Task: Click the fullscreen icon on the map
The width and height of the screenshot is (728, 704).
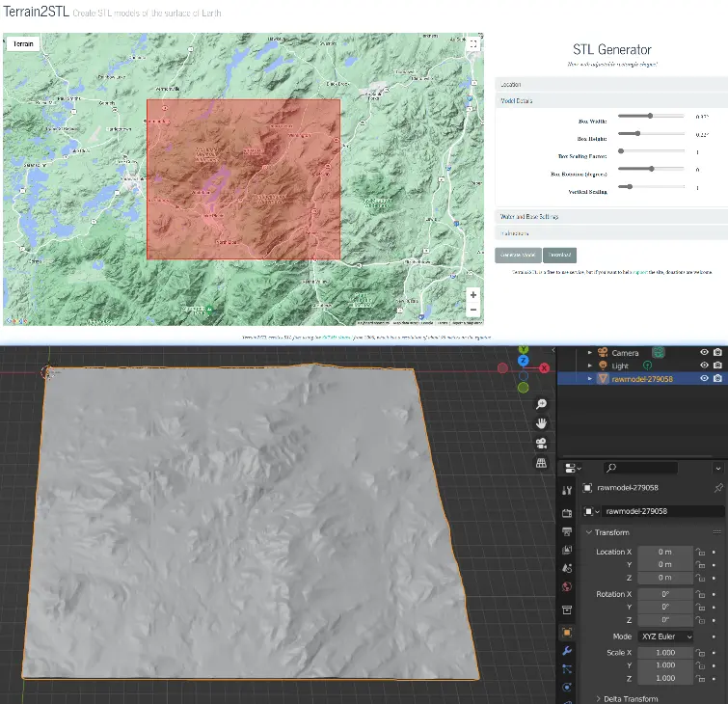Action: click(473, 44)
